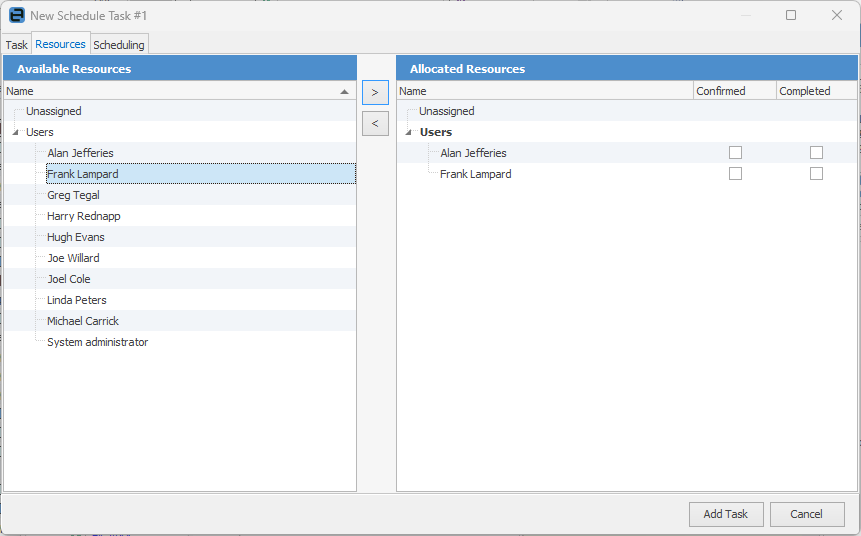Collapse Users node in Available Resources
The height and width of the screenshot is (536, 861).
click(15, 132)
